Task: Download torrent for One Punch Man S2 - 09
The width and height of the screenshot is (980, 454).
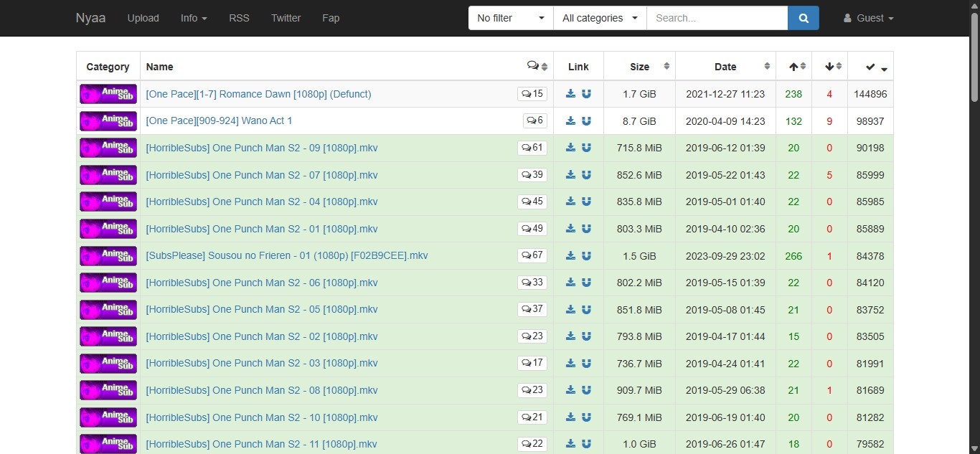Action: 570,148
